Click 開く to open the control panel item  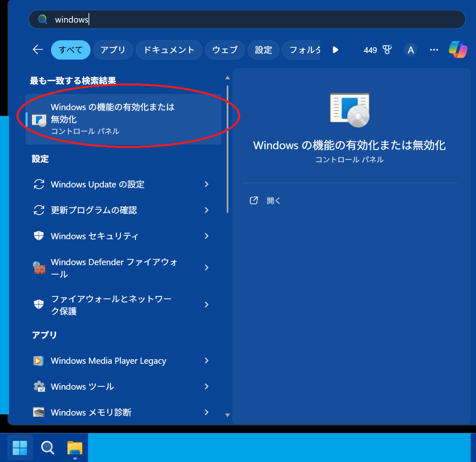(273, 201)
